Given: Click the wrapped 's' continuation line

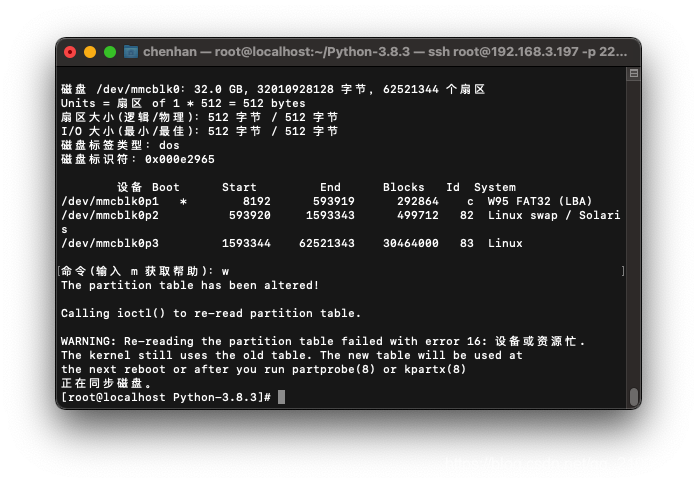Looking at the screenshot, I should pos(64,230).
